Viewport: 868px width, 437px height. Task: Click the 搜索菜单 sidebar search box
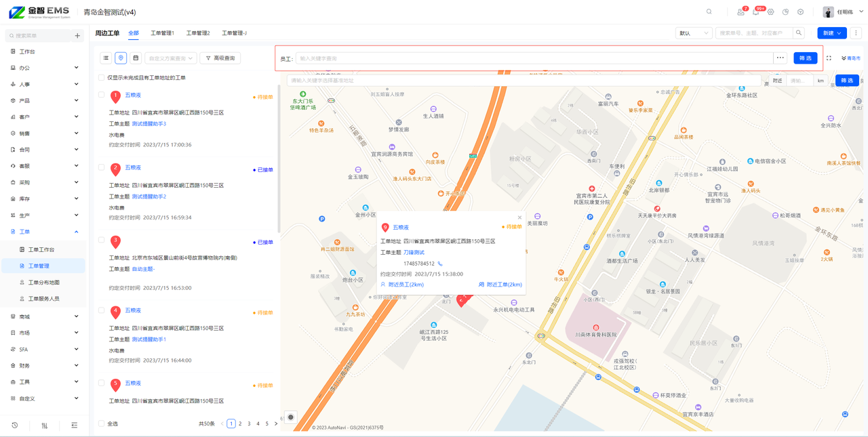tap(37, 36)
